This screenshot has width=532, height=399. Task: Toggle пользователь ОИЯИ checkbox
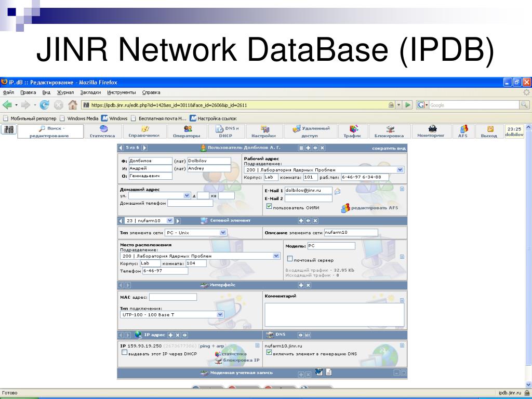point(269,206)
